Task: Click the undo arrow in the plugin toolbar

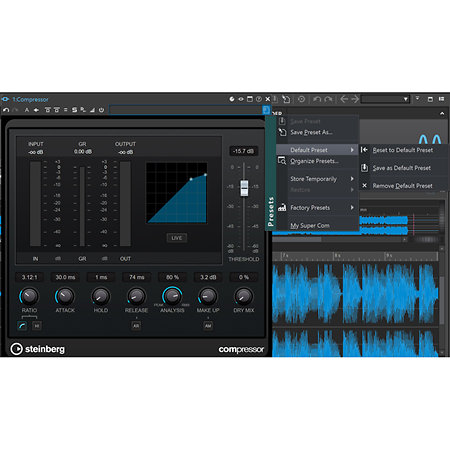Action: pos(6,110)
